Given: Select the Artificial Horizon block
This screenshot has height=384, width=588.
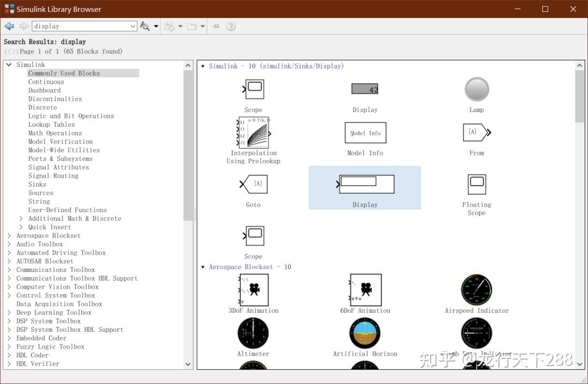Looking at the screenshot, I should [x=365, y=333].
